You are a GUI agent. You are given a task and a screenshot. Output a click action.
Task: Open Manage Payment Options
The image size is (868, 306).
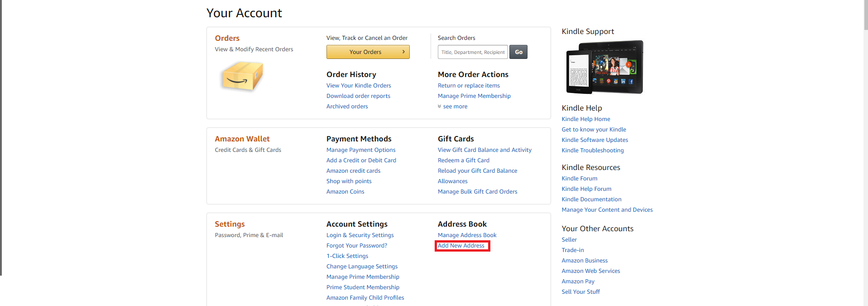361,150
